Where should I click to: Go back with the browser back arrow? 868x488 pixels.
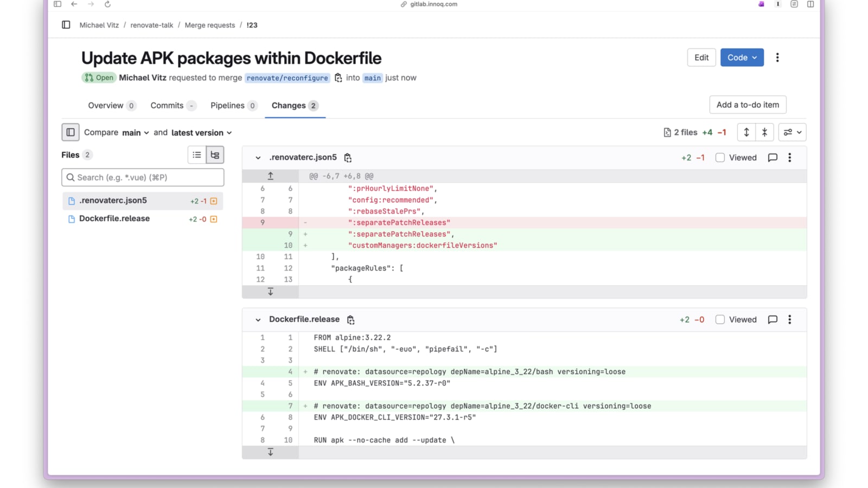pos(74,4)
